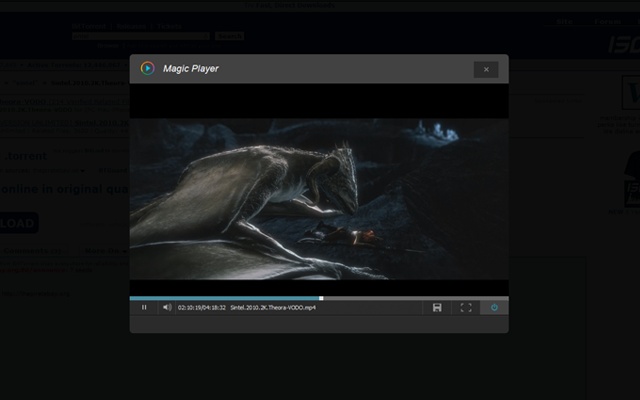The height and width of the screenshot is (400, 640).
Task: Open the Forum tab on the background page
Action: coord(607,22)
